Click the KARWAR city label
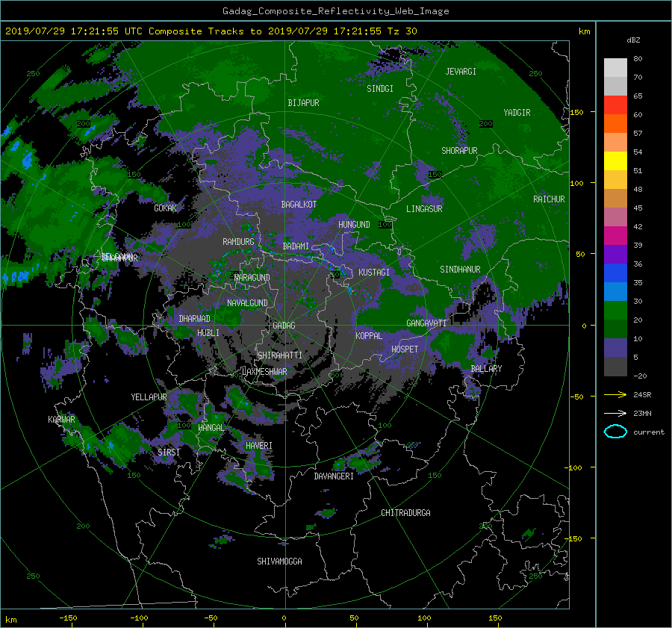 [61, 420]
